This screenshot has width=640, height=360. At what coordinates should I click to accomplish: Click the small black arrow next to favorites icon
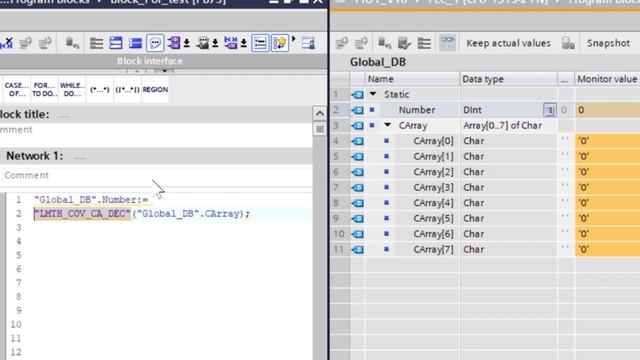click(x=293, y=39)
